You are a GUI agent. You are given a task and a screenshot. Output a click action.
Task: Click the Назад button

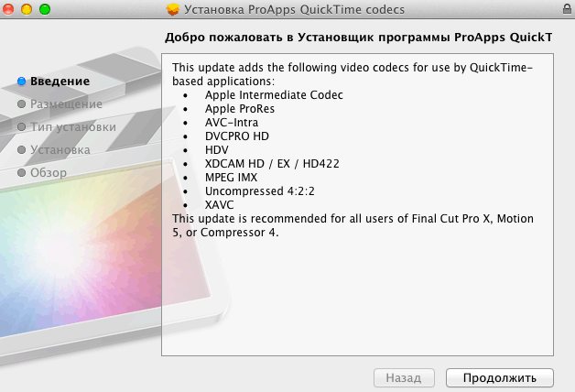pyautogui.click(x=403, y=377)
